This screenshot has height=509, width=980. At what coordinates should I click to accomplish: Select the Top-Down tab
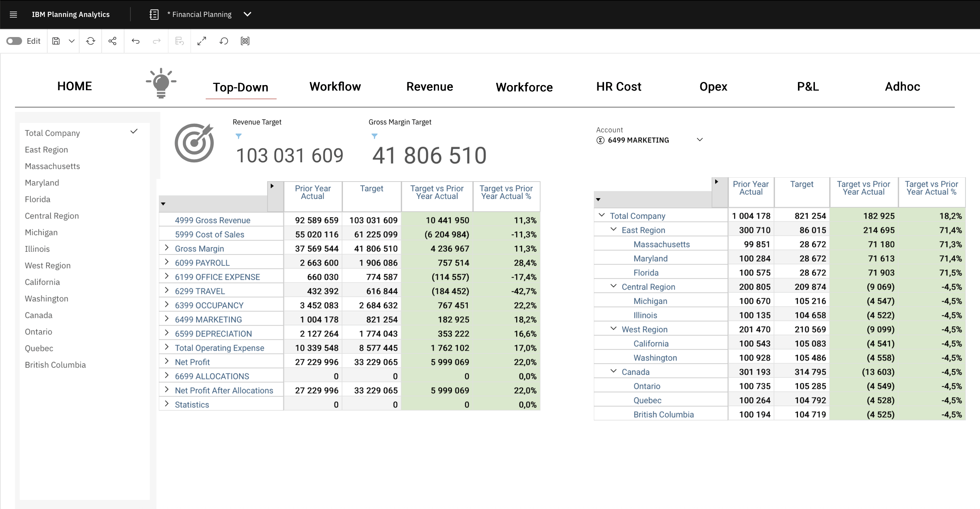pyautogui.click(x=241, y=87)
